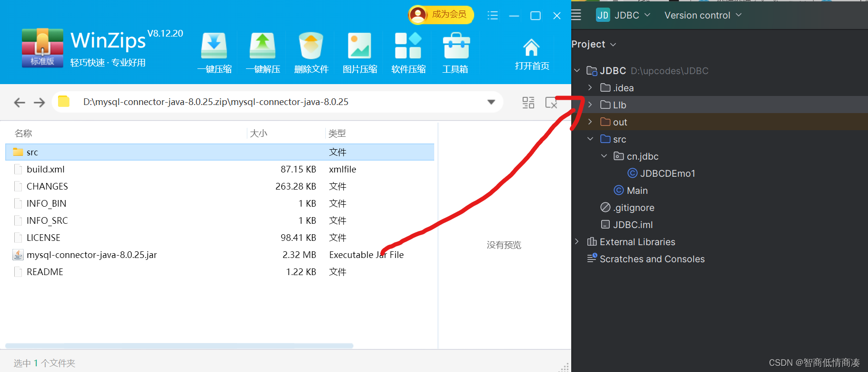Viewport: 868px width, 372px height.
Task: Open the path history dropdown arrow
Action: pos(491,102)
